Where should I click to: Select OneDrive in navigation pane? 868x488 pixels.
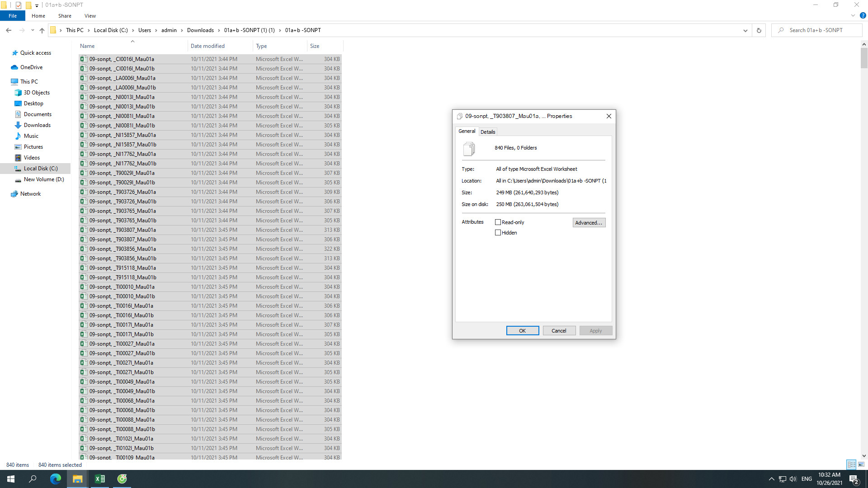(31, 67)
